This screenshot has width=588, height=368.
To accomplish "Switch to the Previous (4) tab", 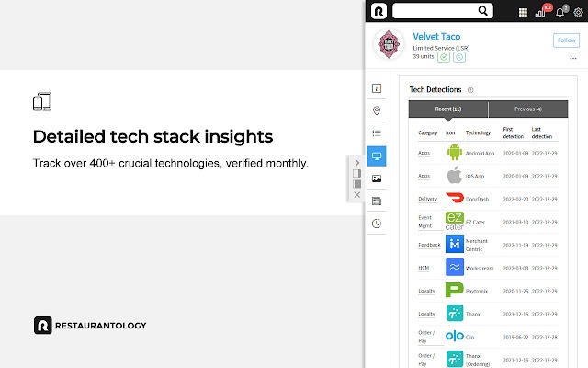I will [x=528, y=109].
